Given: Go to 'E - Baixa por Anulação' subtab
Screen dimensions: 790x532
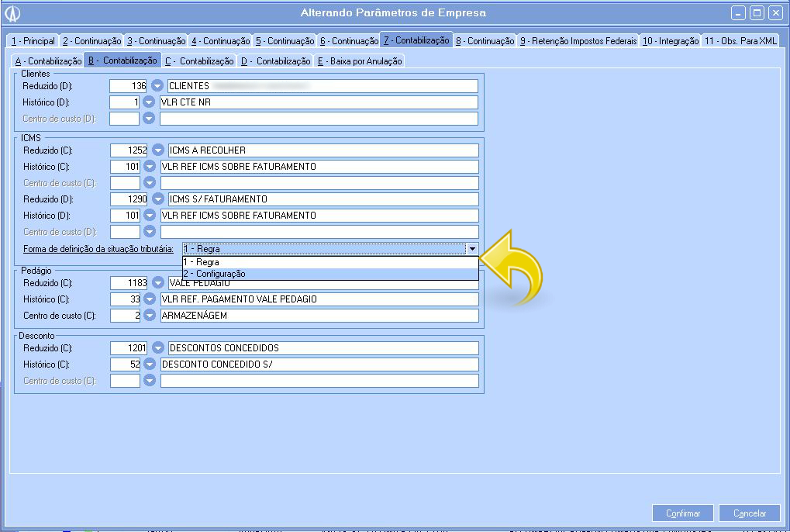Looking at the screenshot, I should click(x=360, y=61).
